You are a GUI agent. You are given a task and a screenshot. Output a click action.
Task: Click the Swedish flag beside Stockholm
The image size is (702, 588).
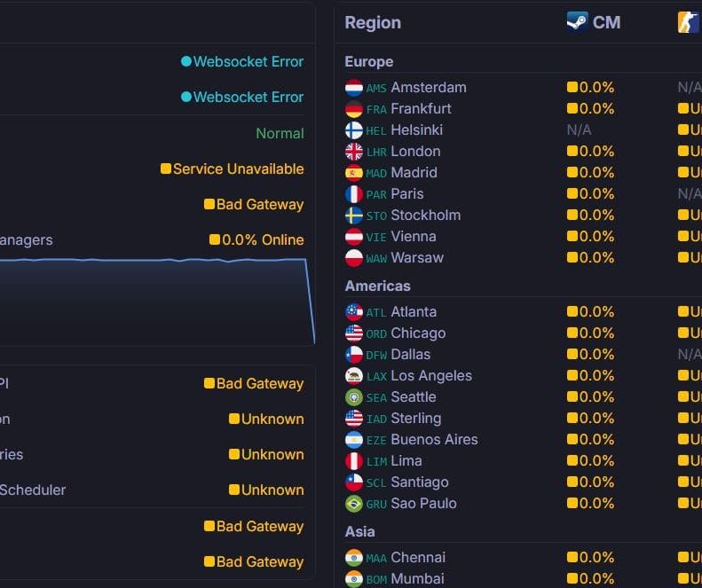[x=354, y=216]
